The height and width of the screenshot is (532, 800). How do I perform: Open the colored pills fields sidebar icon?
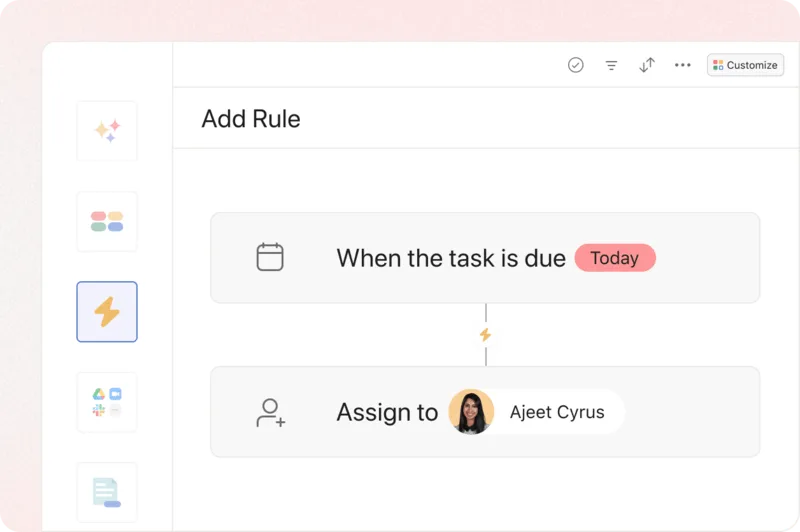[x=107, y=221]
